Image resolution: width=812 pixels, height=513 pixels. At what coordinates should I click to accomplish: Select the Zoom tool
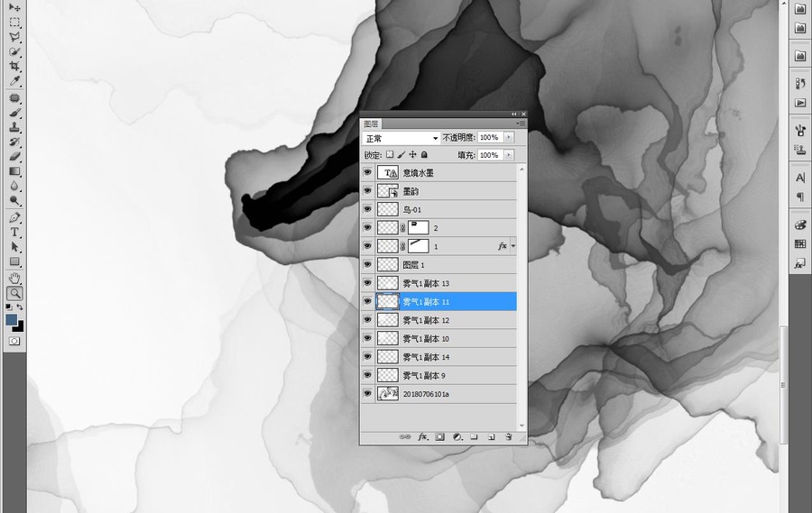[x=14, y=294]
